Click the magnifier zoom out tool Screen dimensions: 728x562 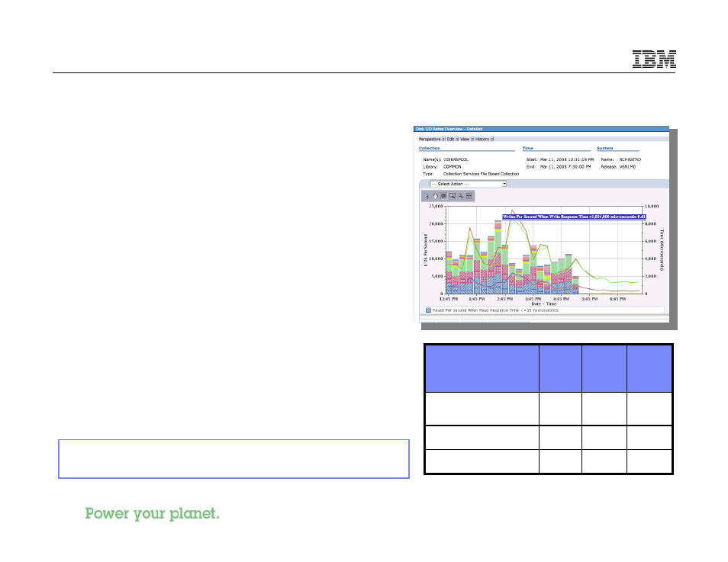click(x=461, y=196)
